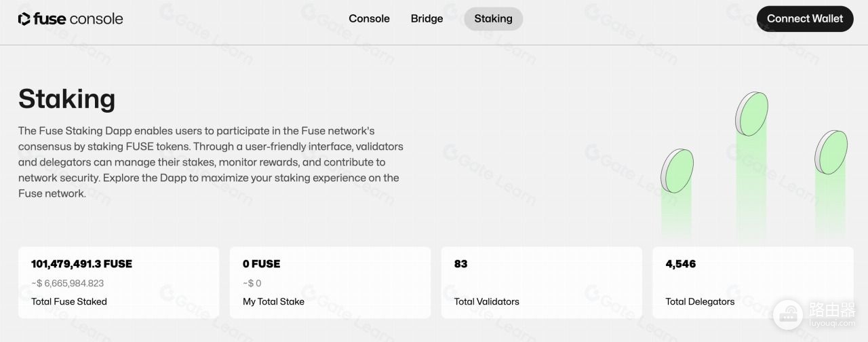Screen dimensions: 868x342
Task: Select the My Total Stake card
Action: (330, 282)
